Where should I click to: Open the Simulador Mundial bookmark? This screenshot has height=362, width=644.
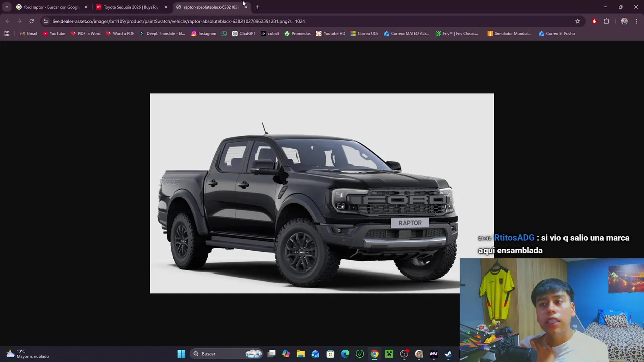(509, 34)
